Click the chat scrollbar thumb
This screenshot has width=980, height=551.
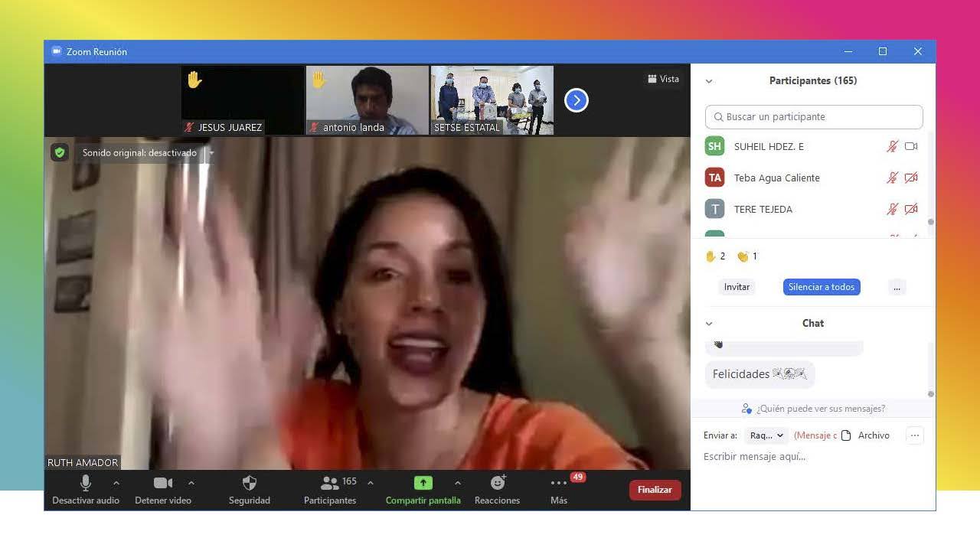(931, 394)
